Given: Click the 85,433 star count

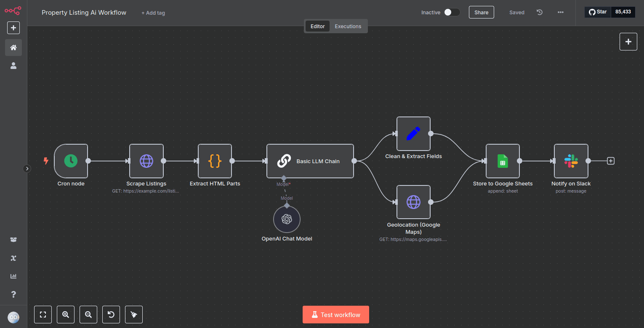Looking at the screenshot, I should [x=623, y=12].
